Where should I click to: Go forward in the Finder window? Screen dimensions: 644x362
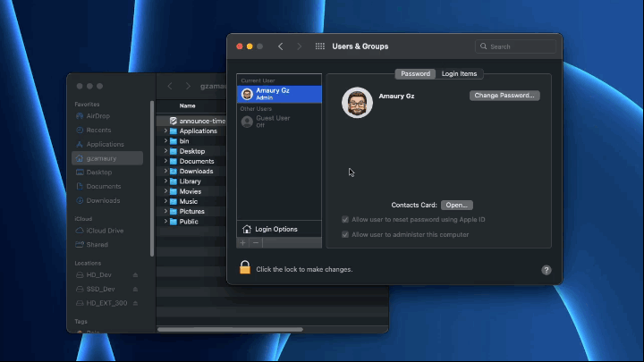pos(188,86)
